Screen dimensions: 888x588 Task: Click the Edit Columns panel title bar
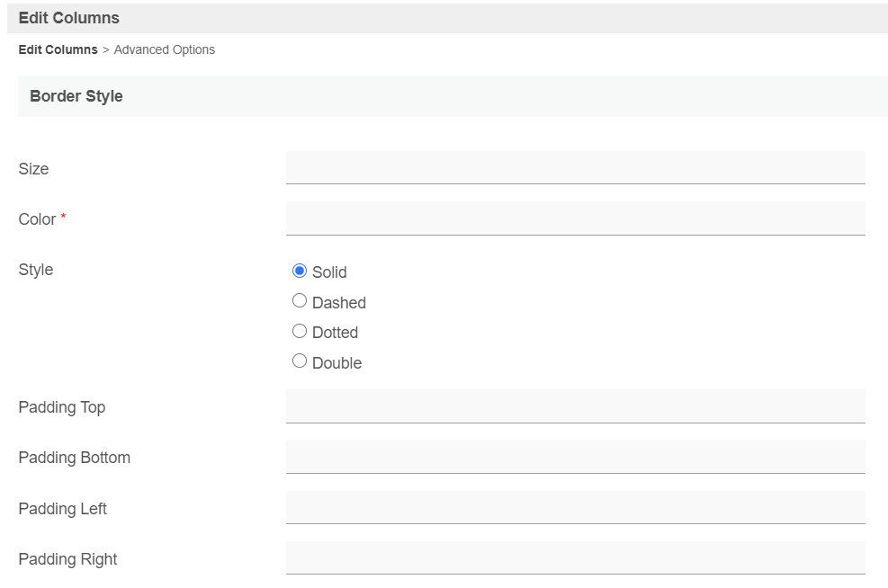[69, 18]
